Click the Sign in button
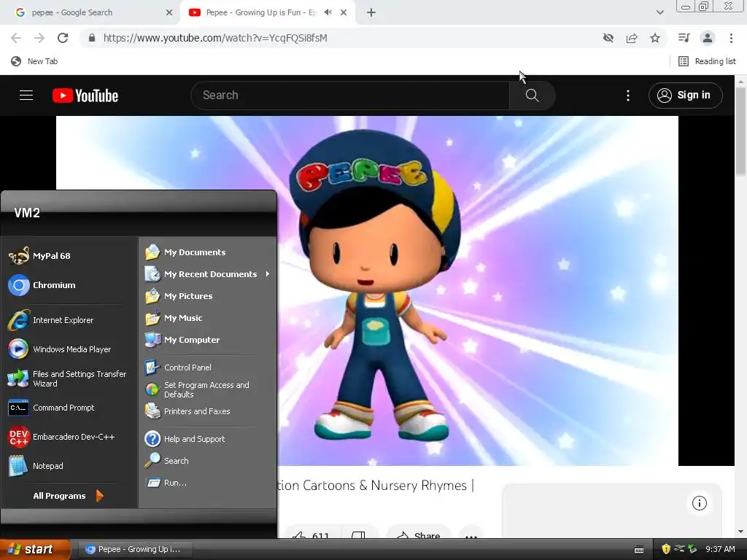The image size is (747, 560). click(685, 96)
